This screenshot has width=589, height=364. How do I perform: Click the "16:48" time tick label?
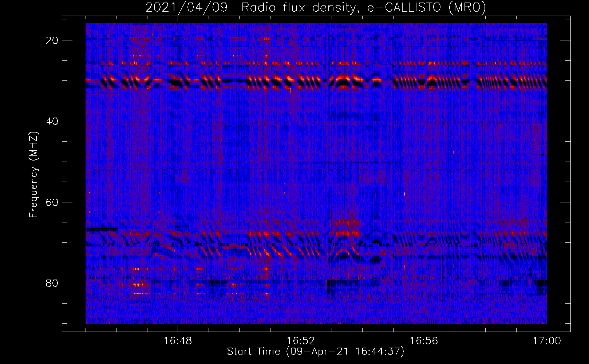pos(178,341)
